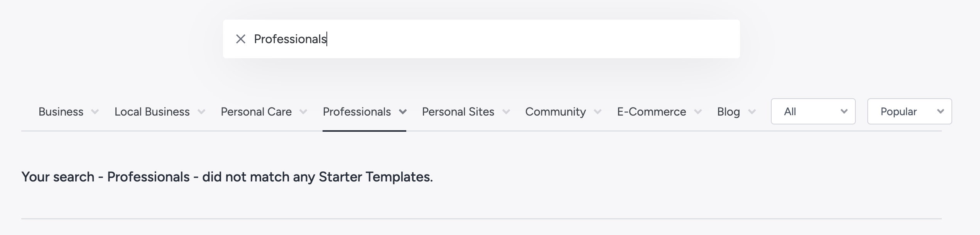Clear the search with the X icon
The image size is (980, 235).
[240, 39]
